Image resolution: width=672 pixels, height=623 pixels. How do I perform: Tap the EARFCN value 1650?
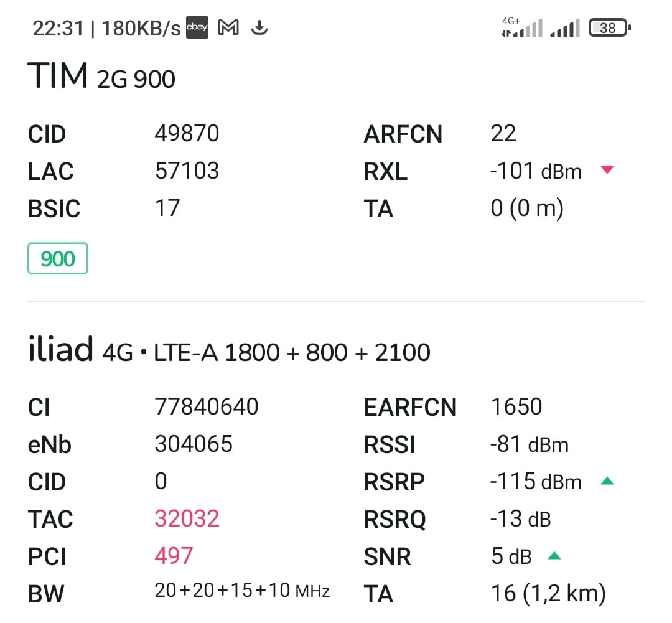[516, 406]
